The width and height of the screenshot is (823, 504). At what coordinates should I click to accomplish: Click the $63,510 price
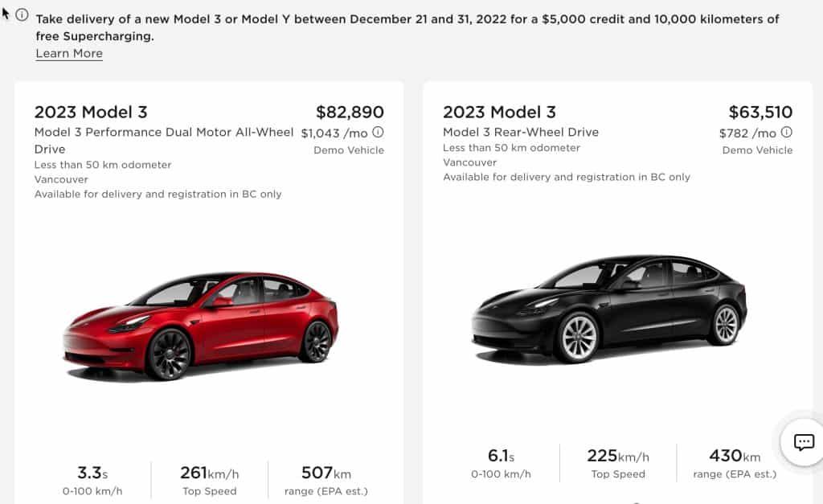click(759, 113)
